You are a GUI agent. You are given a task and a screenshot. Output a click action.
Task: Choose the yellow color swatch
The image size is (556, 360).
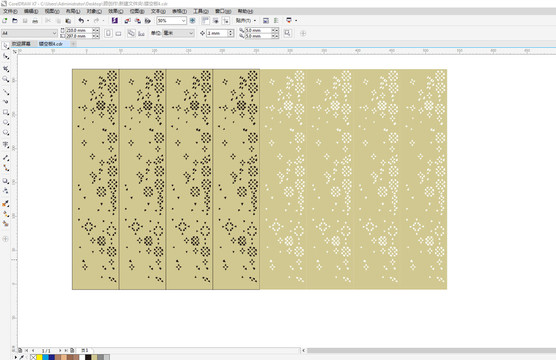click(39, 357)
